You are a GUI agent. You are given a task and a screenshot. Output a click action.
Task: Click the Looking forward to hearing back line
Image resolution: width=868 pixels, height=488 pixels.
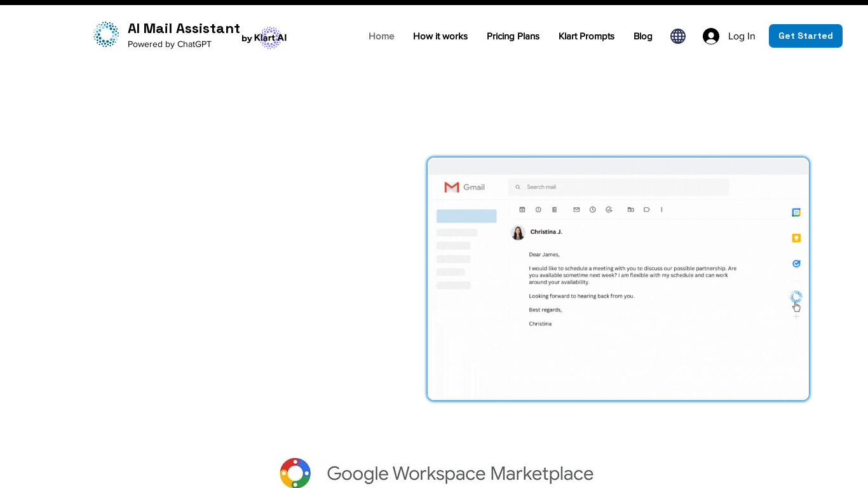[x=581, y=296]
